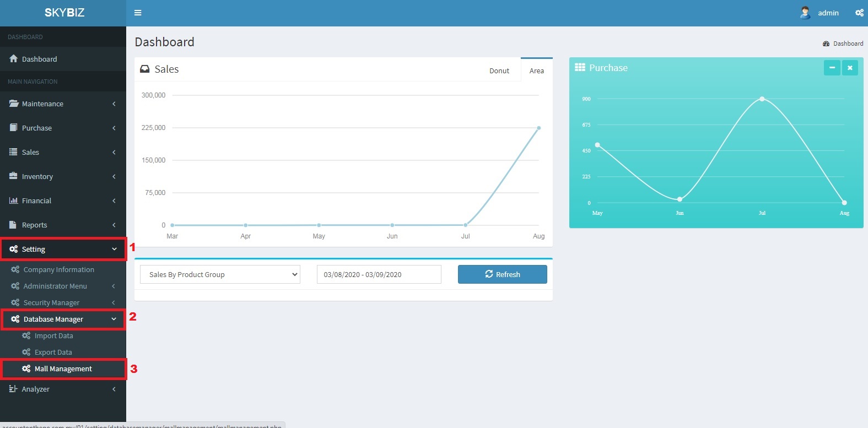
Task: Click the Financial bar chart icon
Action: click(14, 201)
